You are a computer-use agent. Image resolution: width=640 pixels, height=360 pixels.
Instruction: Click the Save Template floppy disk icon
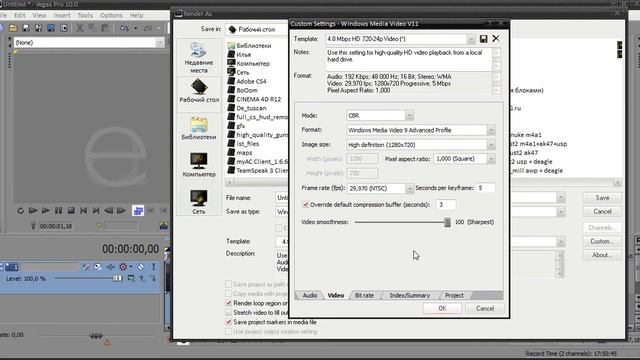(x=483, y=39)
